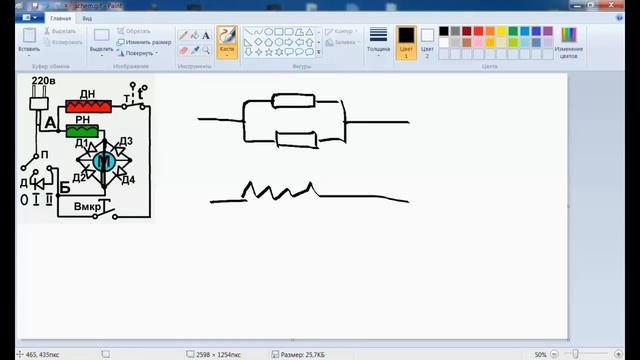Open the Brushes dropdown arrow
The width and height of the screenshot is (640, 360).
227,56
